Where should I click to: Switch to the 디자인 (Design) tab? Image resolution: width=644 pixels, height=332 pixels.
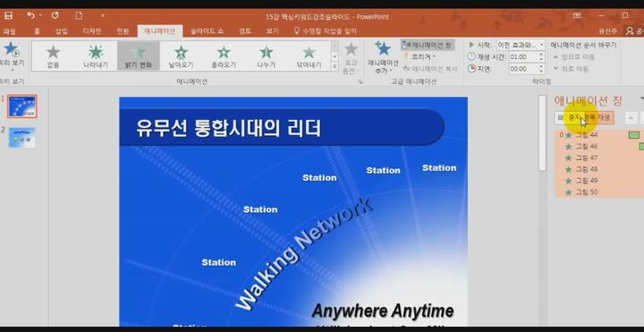[92, 30]
